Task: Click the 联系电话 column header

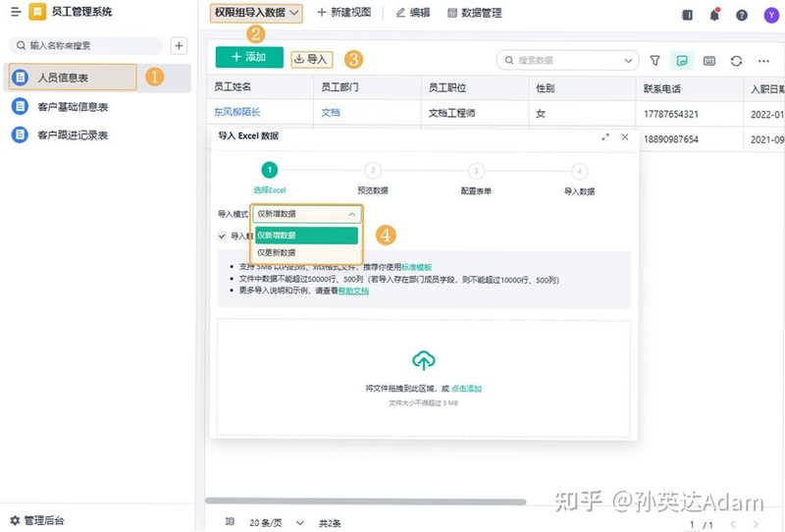Action: (x=690, y=88)
